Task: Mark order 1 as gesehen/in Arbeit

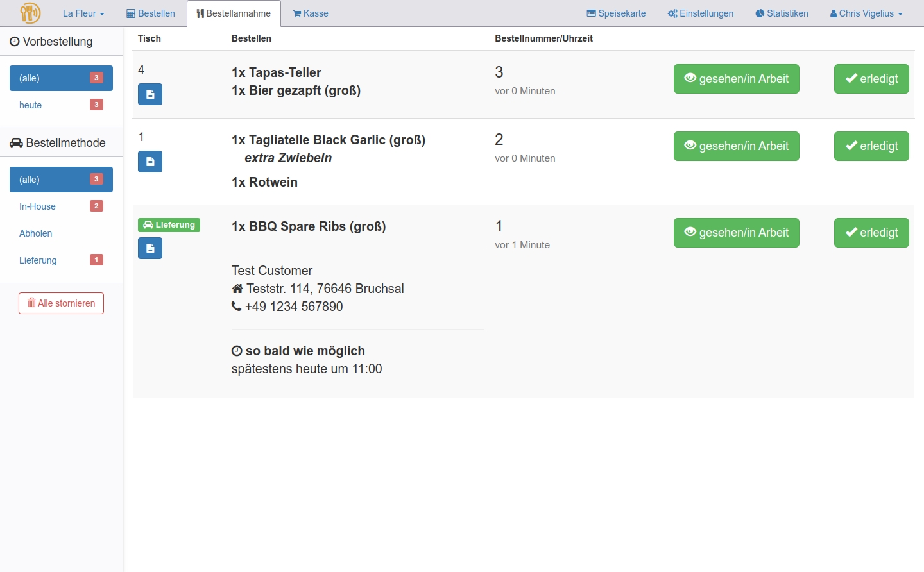Action: click(736, 233)
